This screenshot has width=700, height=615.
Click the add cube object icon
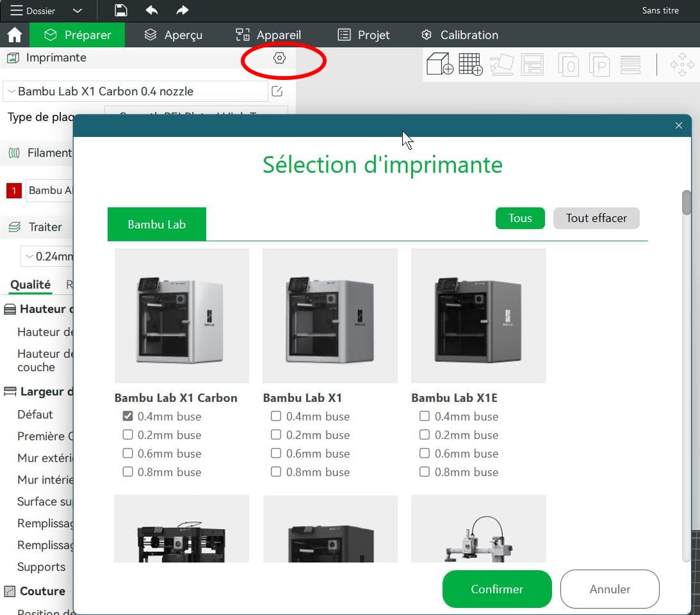pyautogui.click(x=439, y=65)
